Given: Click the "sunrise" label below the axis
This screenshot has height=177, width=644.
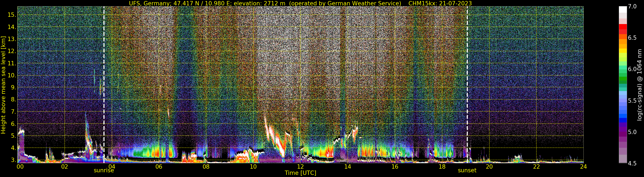Looking at the screenshot, I should (x=104, y=171).
